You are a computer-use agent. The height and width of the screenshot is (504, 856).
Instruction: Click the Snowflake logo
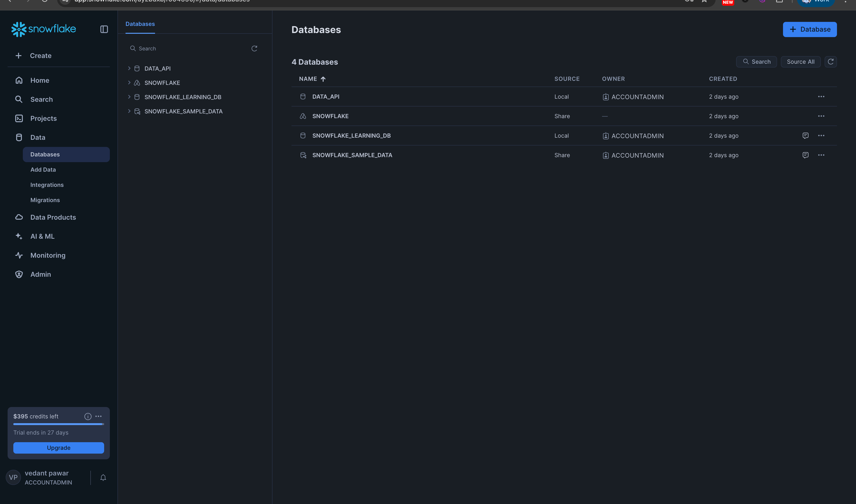44,29
